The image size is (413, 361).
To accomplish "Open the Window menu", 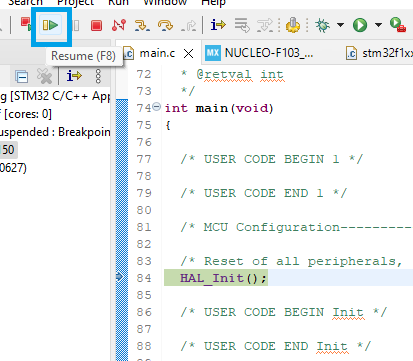I will click(x=165, y=3).
